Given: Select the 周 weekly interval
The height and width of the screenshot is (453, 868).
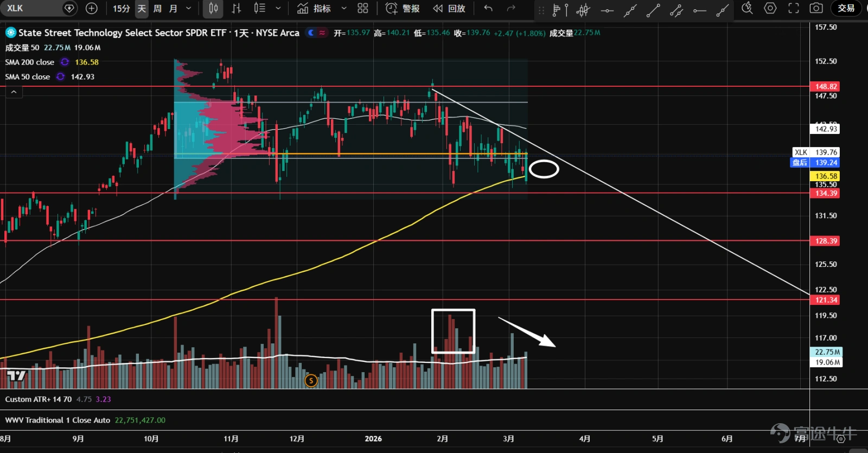Looking at the screenshot, I should 157,9.
